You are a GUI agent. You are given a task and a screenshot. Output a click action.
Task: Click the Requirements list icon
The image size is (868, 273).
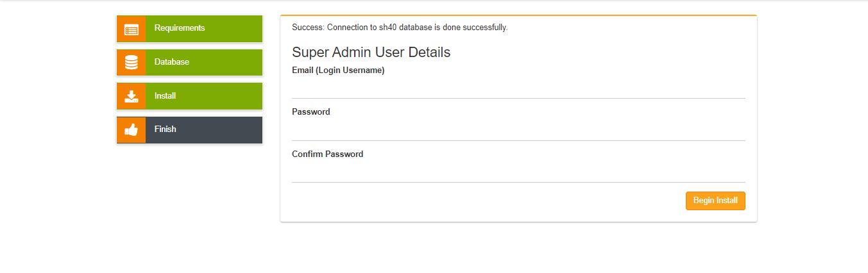click(132, 29)
